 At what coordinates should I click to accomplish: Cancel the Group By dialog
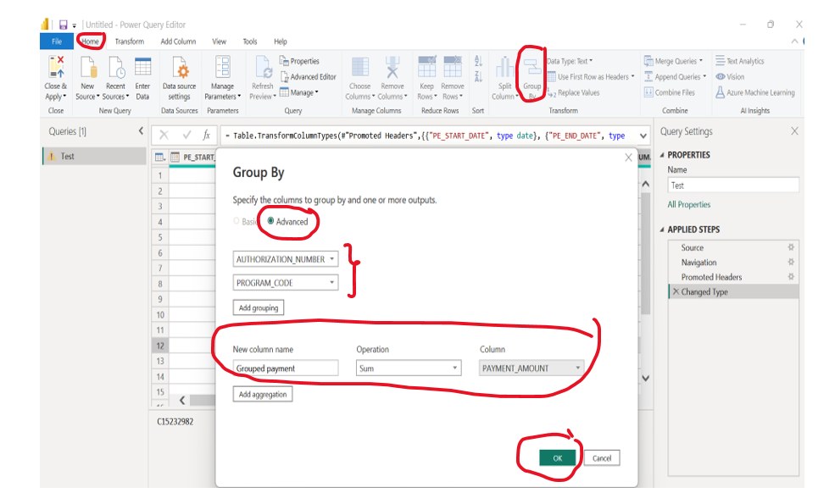[602, 458]
